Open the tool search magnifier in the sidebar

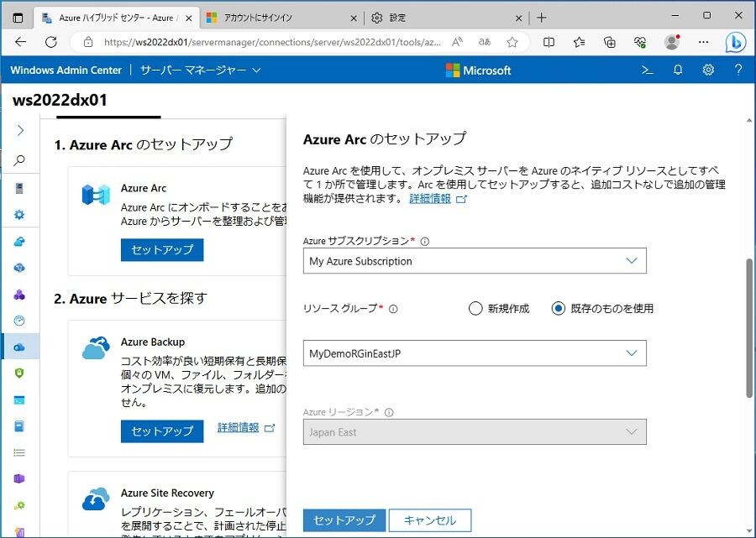19,160
